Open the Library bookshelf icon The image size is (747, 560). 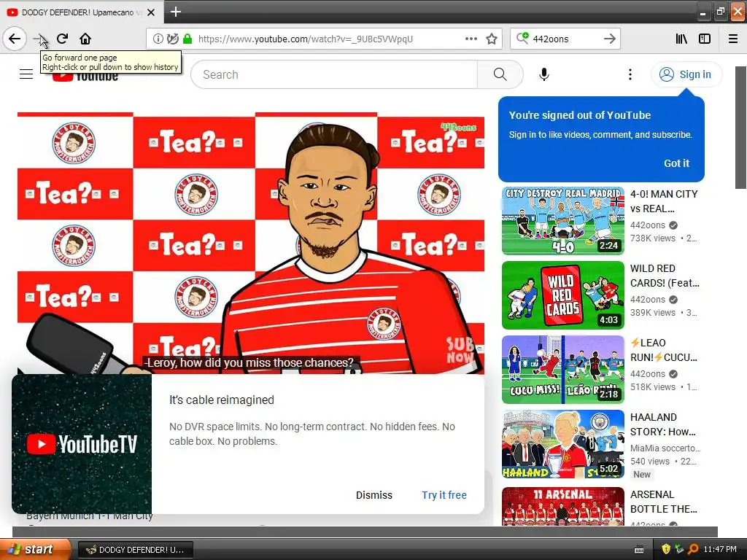coord(682,39)
